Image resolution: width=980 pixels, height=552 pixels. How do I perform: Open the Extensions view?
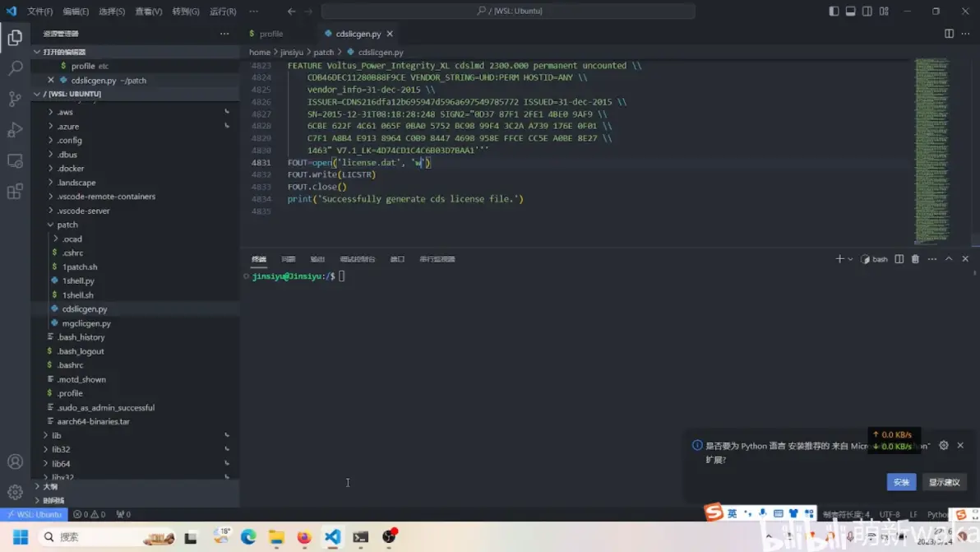pos(15,192)
